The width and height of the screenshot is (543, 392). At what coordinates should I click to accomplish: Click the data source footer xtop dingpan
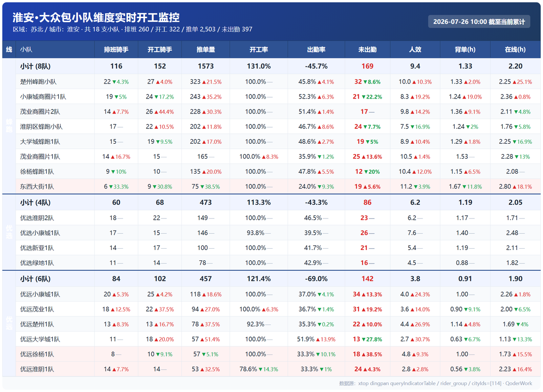coord(436,383)
